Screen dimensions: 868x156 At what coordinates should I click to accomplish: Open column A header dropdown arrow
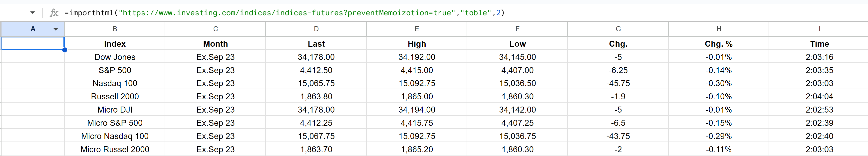[x=56, y=29]
